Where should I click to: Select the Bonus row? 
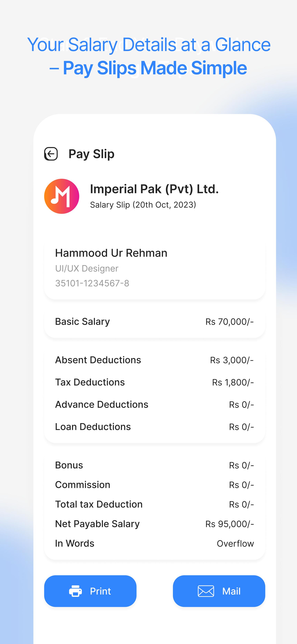point(155,465)
